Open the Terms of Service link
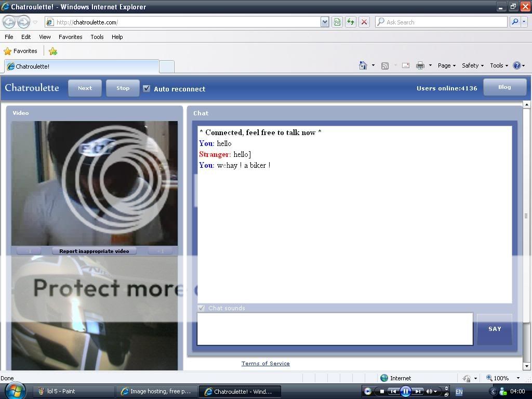Image resolution: width=532 pixels, height=399 pixels. pos(265,363)
